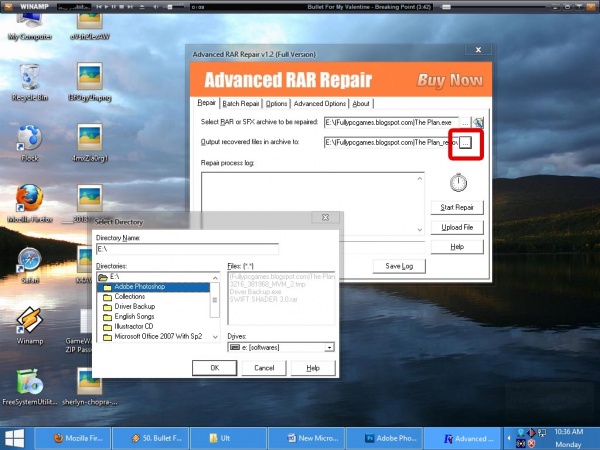
Task: Click Help in Select Directory dialog
Action: 313,368
